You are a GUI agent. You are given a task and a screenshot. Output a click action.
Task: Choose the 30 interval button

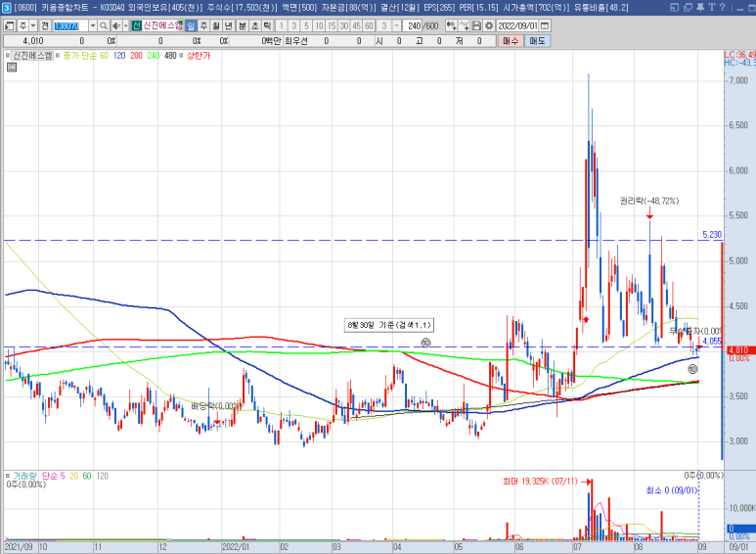click(x=343, y=26)
